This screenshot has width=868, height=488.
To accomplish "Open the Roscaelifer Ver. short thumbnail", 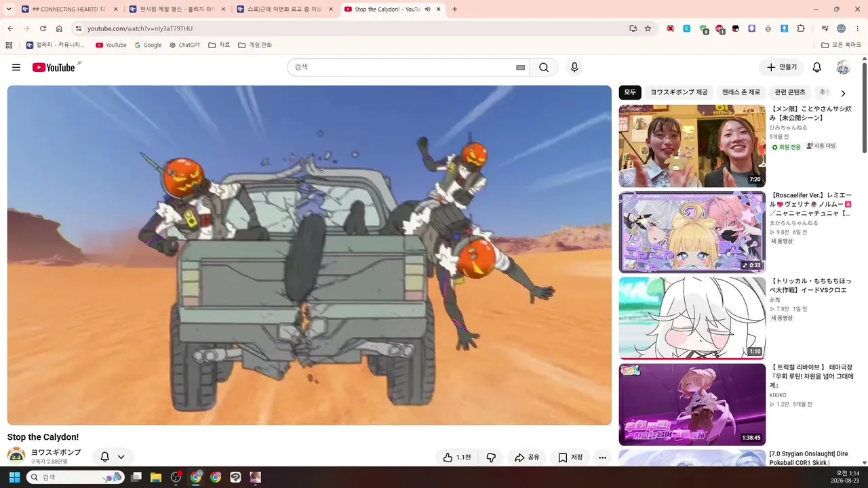I will coord(692,232).
